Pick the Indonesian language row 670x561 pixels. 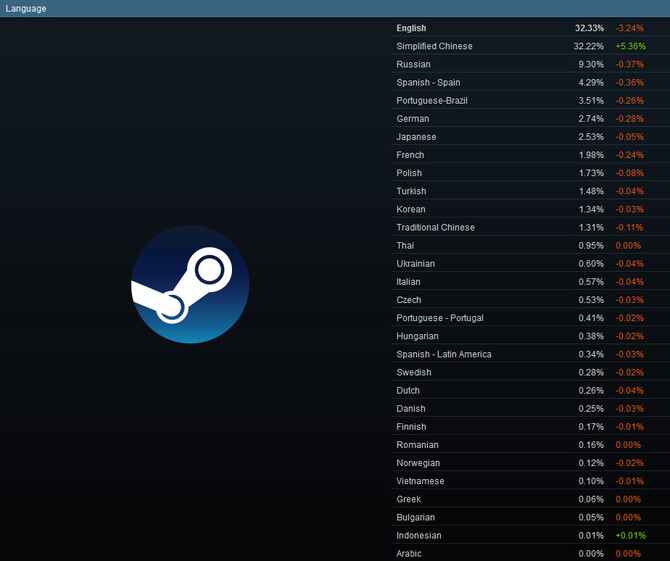click(530, 535)
